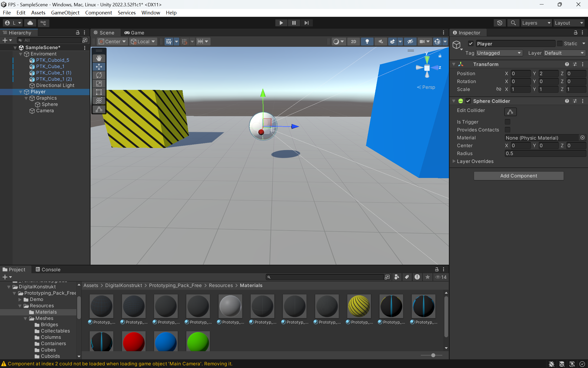
Task: Open the Layers dropdown in top toolbar
Action: [536, 23]
